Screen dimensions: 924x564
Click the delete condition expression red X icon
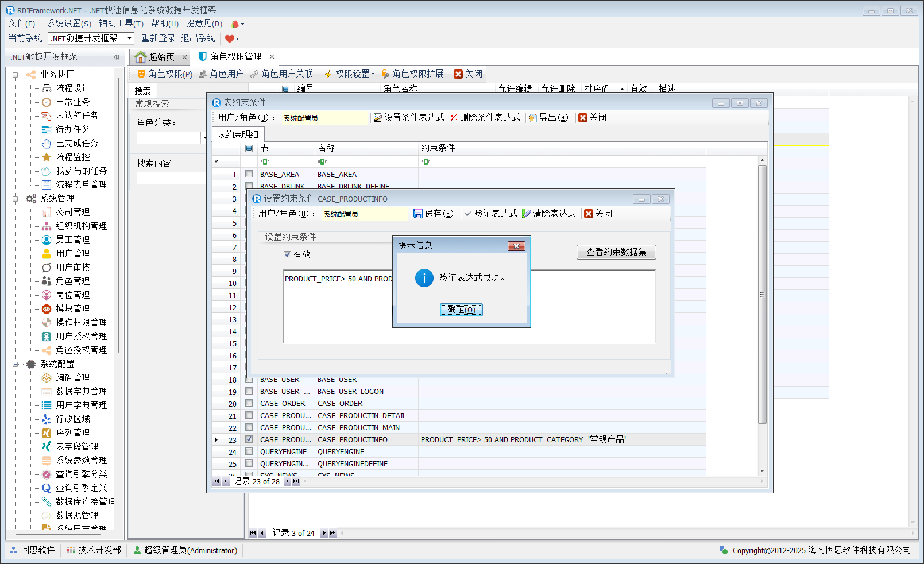454,118
